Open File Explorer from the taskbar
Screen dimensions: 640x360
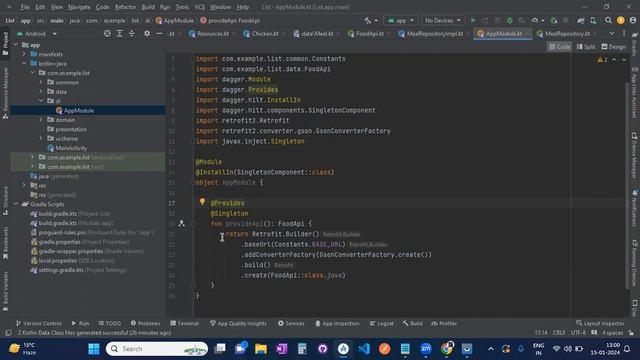click(x=261, y=349)
